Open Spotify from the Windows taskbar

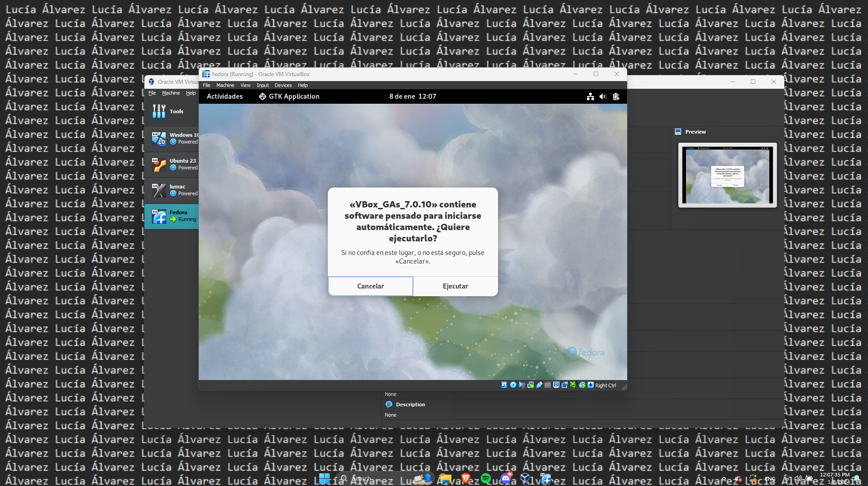pyautogui.click(x=486, y=478)
